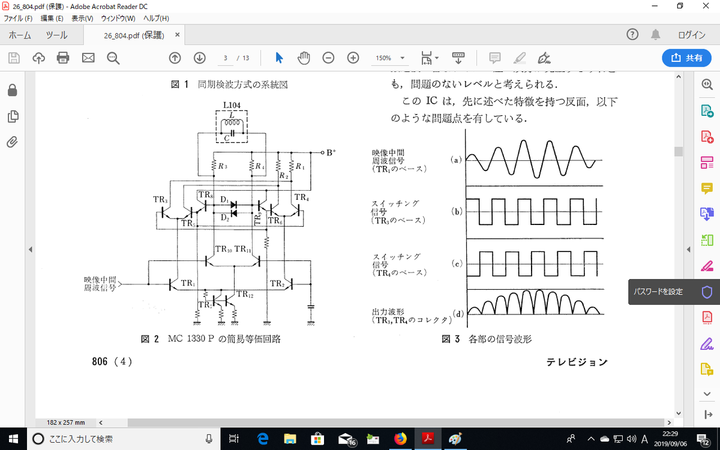Open the comment sticky note tool in right panel
This screenshot has width=720, height=450.
coord(706,187)
